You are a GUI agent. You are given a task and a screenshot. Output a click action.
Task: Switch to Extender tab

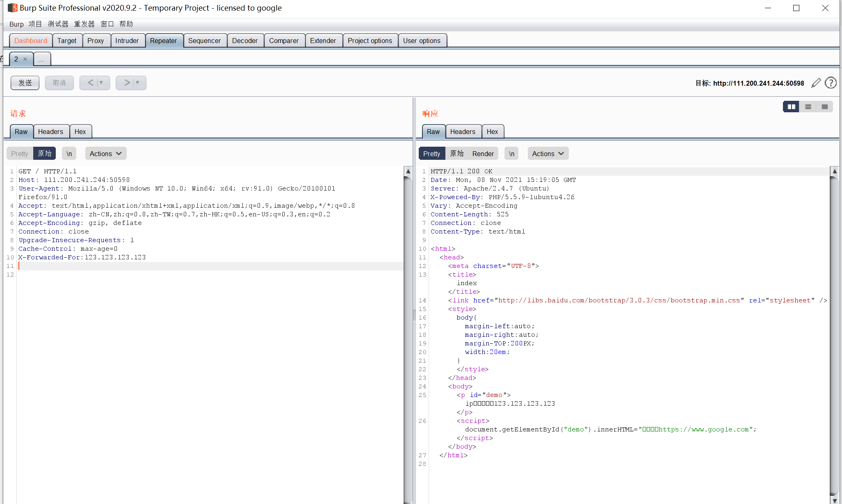pyautogui.click(x=323, y=41)
